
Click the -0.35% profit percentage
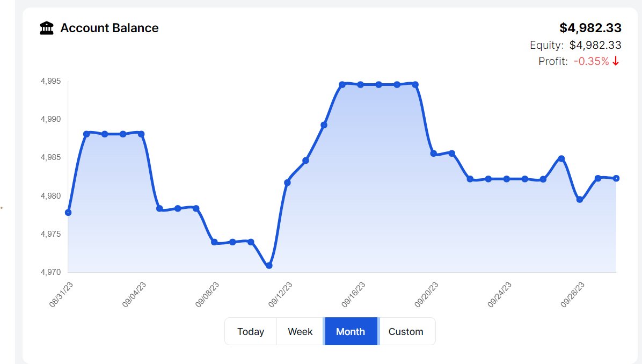coord(591,61)
